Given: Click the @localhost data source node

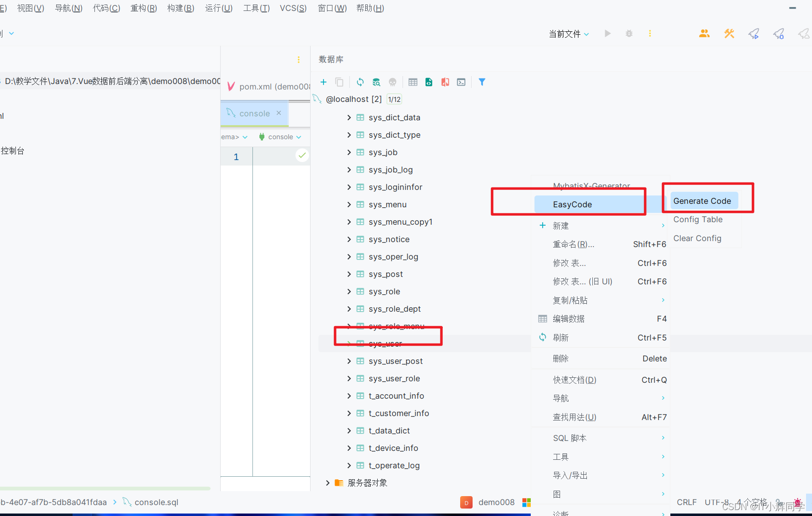Looking at the screenshot, I should click(x=353, y=99).
